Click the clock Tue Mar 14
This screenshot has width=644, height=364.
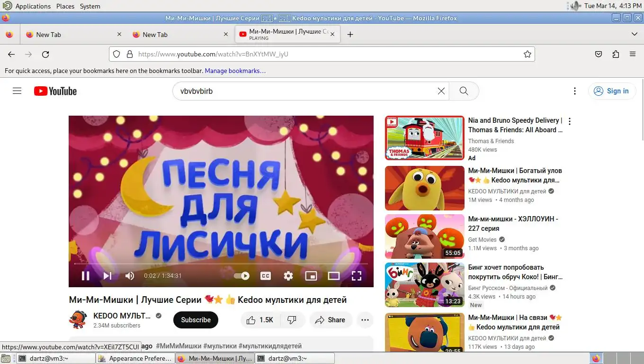[613, 6]
